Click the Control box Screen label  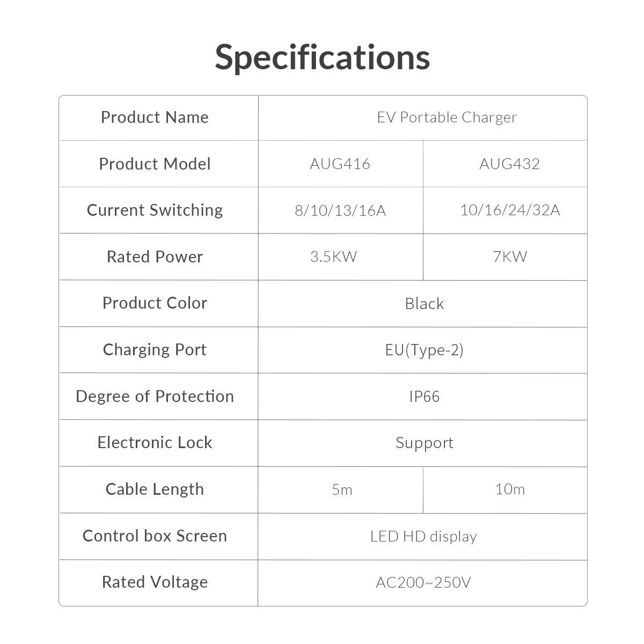155,536
